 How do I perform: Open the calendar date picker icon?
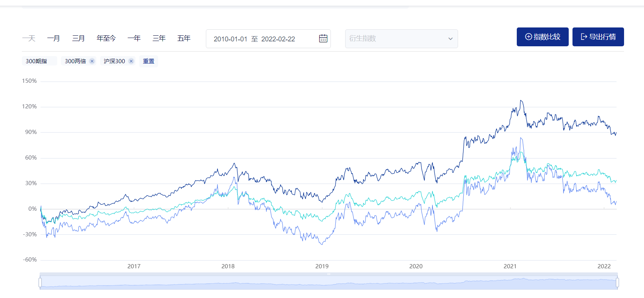click(x=323, y=38)
